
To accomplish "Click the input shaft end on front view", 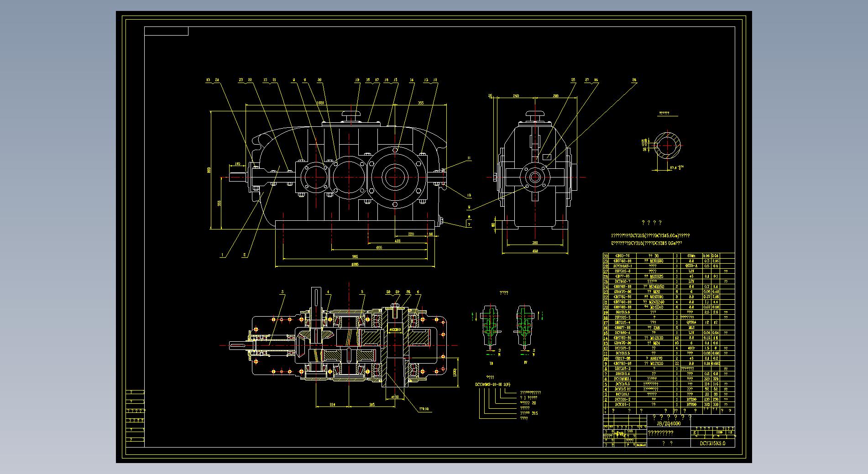I will (x=236, y=177).
